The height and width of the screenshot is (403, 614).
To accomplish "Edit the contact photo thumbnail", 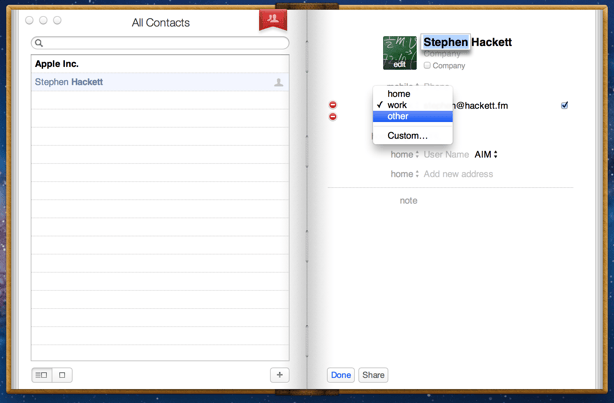I will [400, 53].
